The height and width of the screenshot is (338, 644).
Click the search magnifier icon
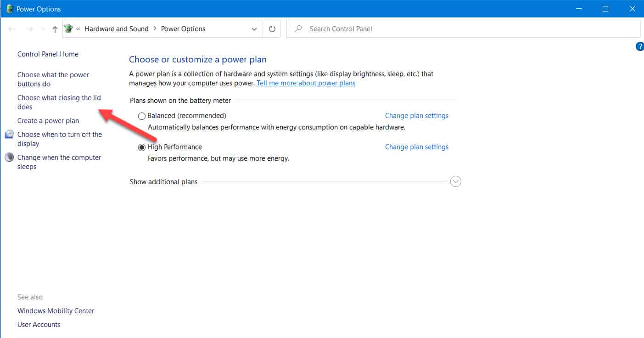[298, 28]
